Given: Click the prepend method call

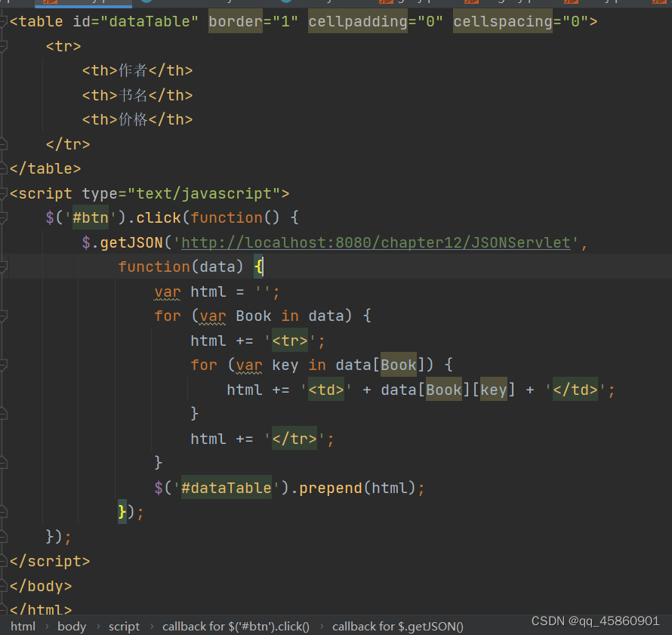Looking at the screenshot, I should click(331, 488).
